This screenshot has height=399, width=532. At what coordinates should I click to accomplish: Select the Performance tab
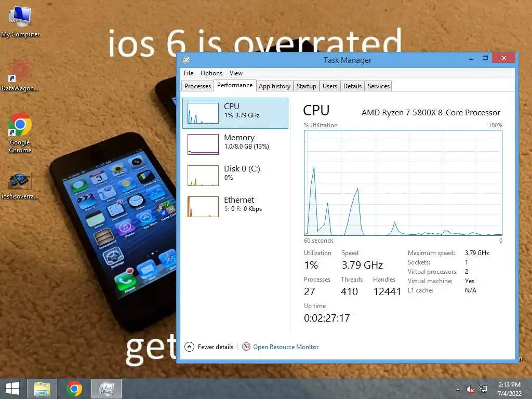point(235,85)
